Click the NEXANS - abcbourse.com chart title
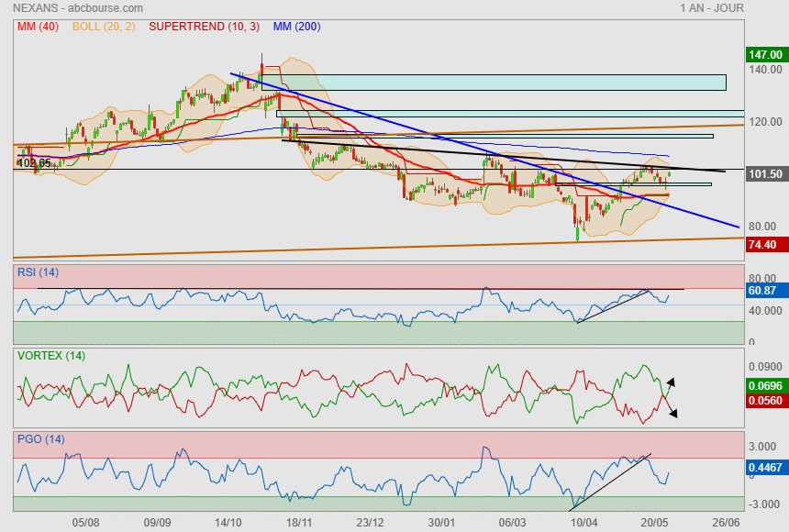 [x=78, y=8]
